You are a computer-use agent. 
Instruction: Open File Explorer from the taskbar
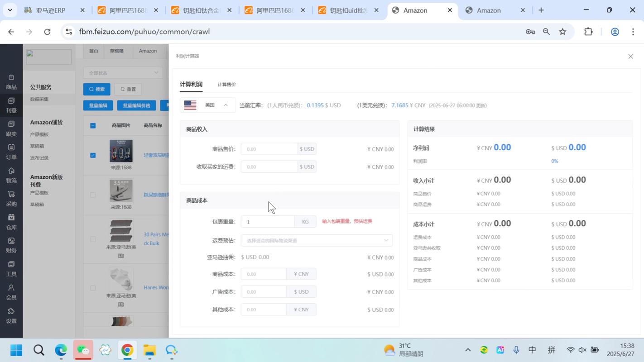click(x=149, y=350)
